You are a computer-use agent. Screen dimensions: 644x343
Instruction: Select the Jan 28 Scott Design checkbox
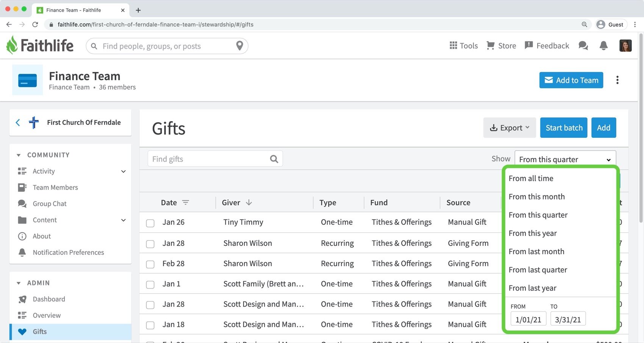[x=150, y=305]
